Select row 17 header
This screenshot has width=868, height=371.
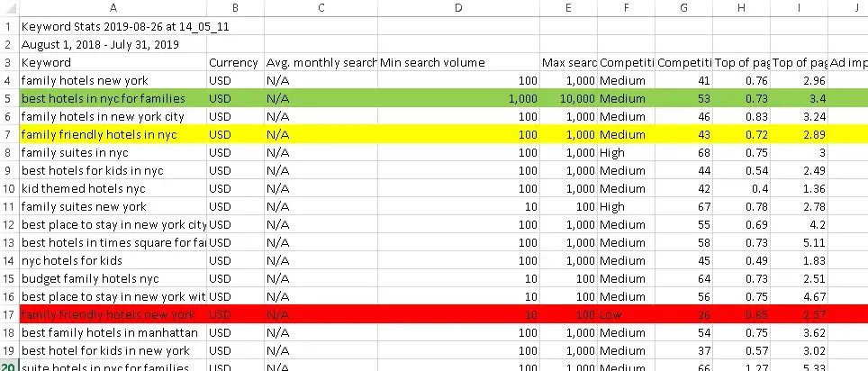tap(9, 314)
